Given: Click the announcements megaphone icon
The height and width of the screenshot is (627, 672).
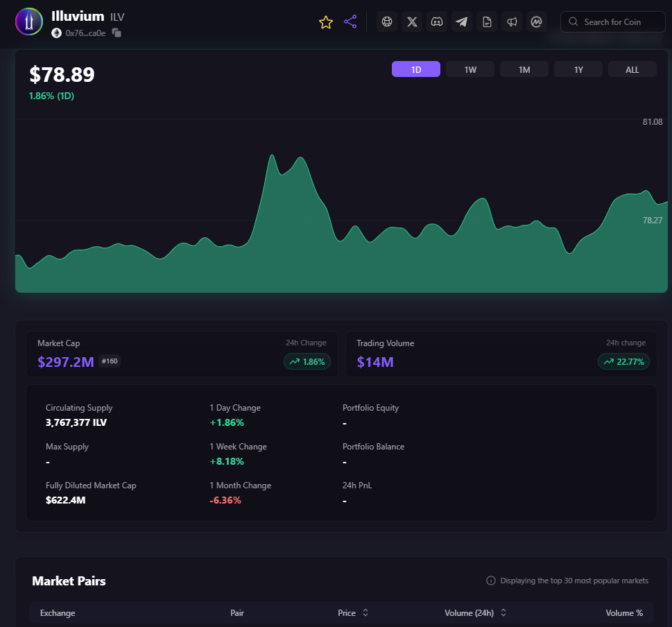Looking at the screenshot, I should 512,22.
